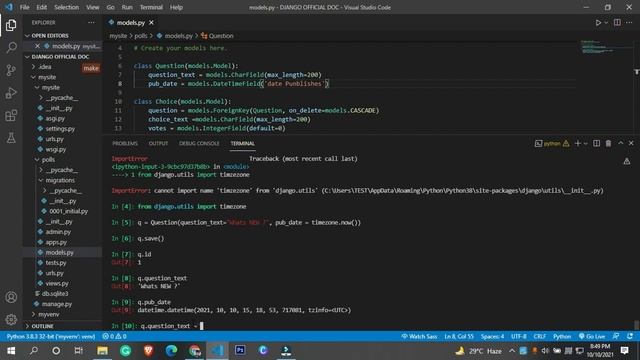Image resolution: width=640 pixels, height=360 pixels.
Task: Launch Microsoft Edge from the taskbar
Action: click(171, 351)
